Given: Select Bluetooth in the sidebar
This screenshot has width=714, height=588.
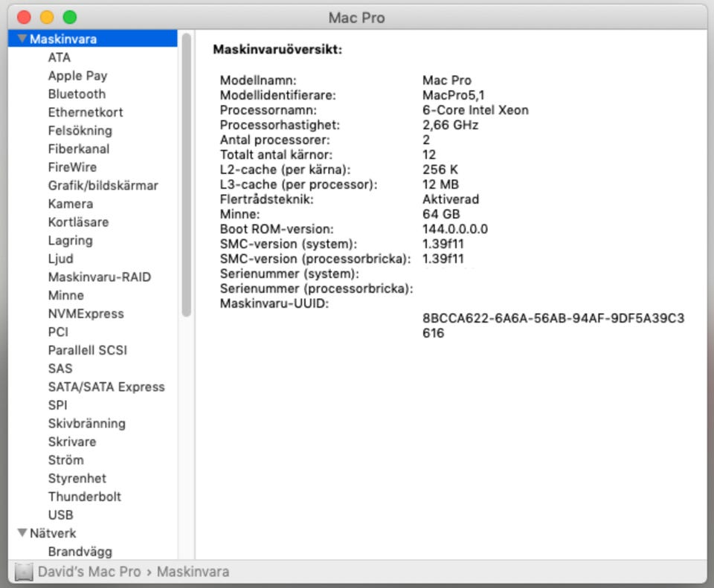Looking at the screenshot, I should pos(77,94).
